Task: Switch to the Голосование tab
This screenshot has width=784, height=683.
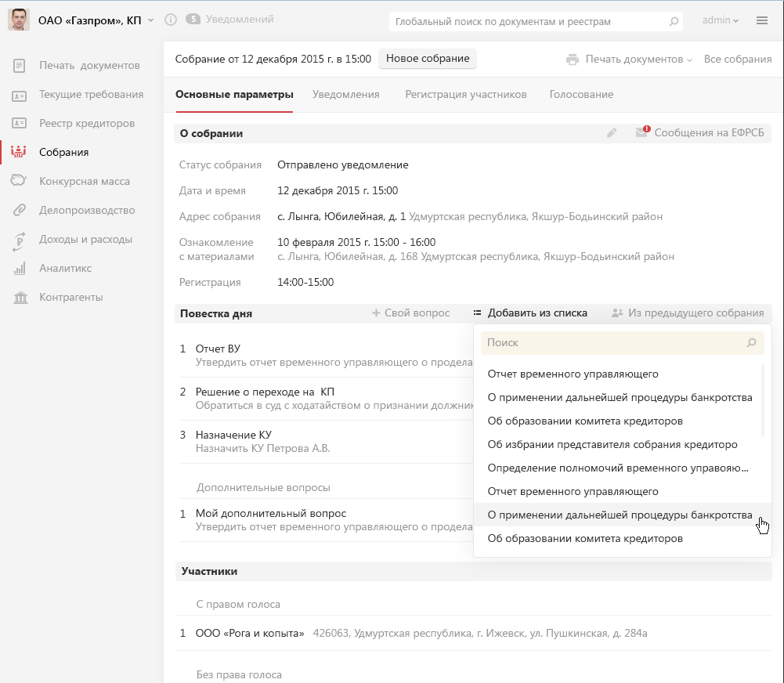Action: coord(581,94)
